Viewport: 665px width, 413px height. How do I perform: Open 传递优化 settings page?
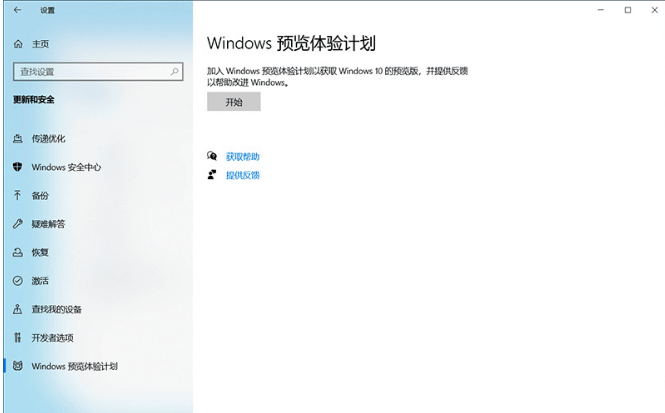point(48,138)
